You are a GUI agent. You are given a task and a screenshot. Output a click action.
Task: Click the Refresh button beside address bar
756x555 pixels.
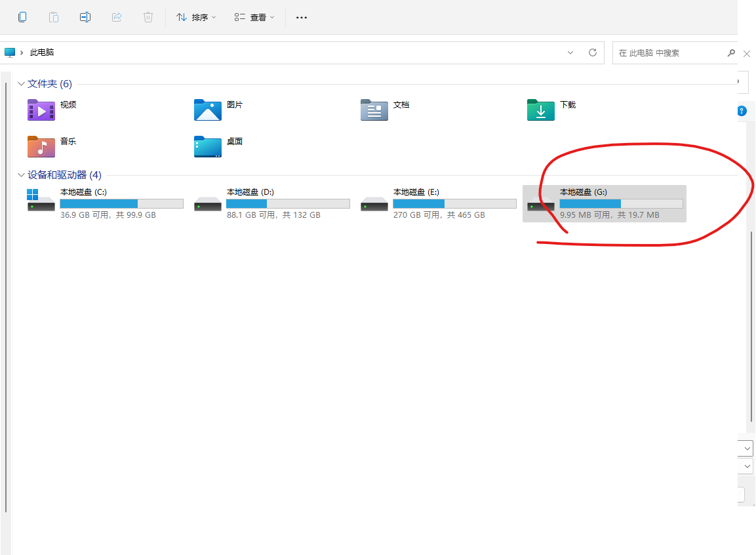593,52
